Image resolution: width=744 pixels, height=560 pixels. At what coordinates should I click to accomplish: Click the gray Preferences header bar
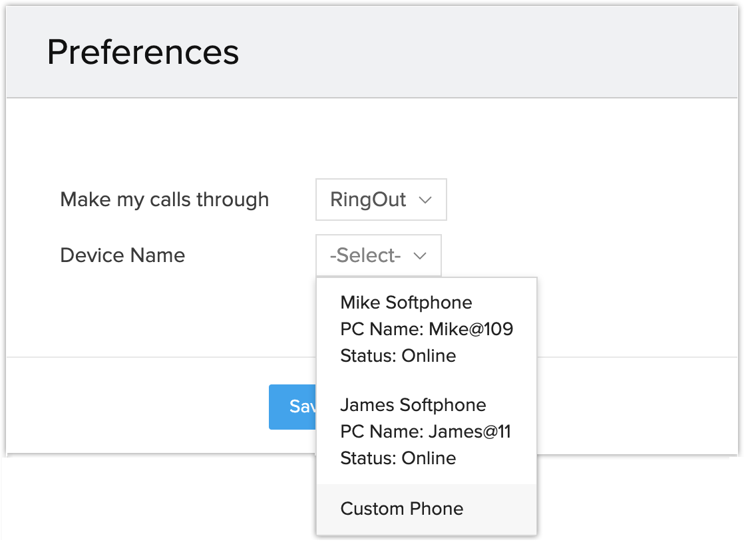click(x=466, y=52)
